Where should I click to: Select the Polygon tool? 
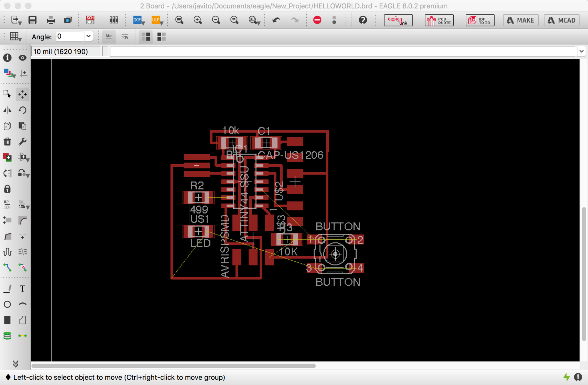23,320
